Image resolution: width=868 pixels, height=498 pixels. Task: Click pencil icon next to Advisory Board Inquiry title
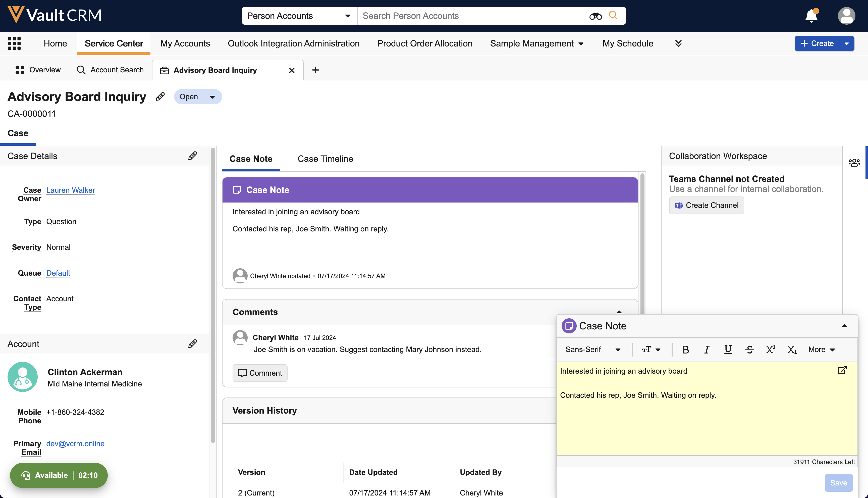(x=160, y=97)
